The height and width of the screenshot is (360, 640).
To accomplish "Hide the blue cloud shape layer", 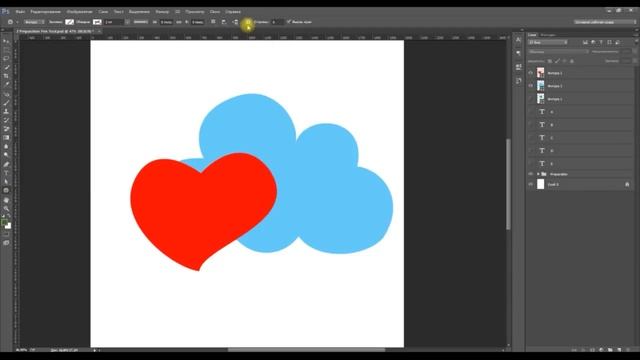I will coord(531,86).
